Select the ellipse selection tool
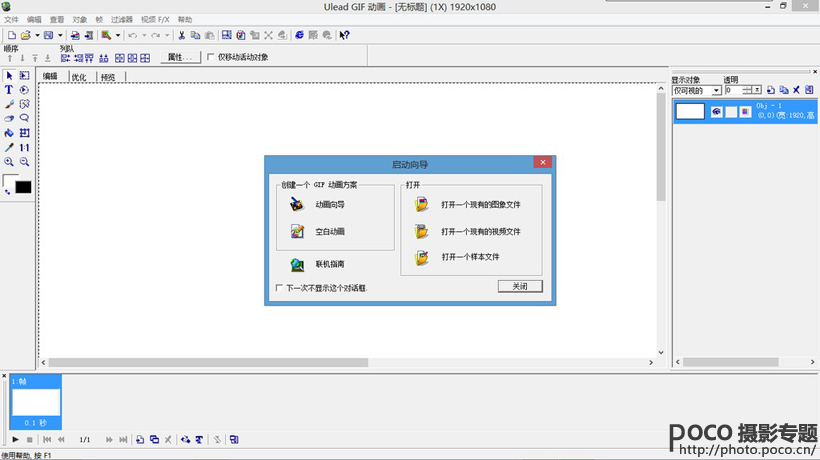This screenshot has width=820, height=460. pyautogui.click(x=24, y=90)
